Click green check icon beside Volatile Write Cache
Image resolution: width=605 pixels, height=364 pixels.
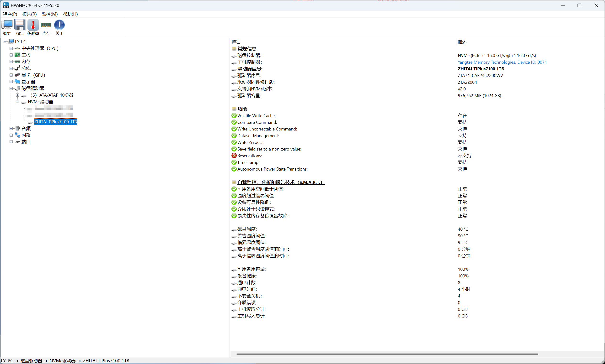pyautogui.click(x=234, y=115)
